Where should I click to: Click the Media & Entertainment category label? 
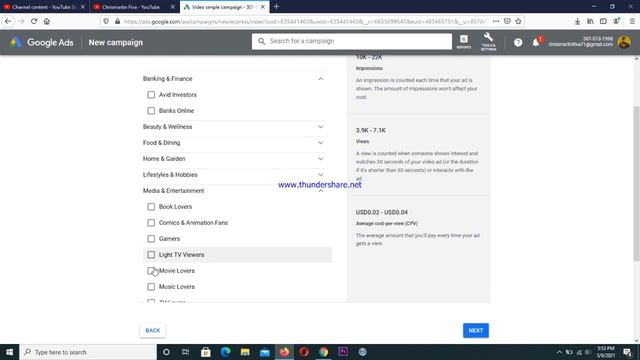coord(173,191)
